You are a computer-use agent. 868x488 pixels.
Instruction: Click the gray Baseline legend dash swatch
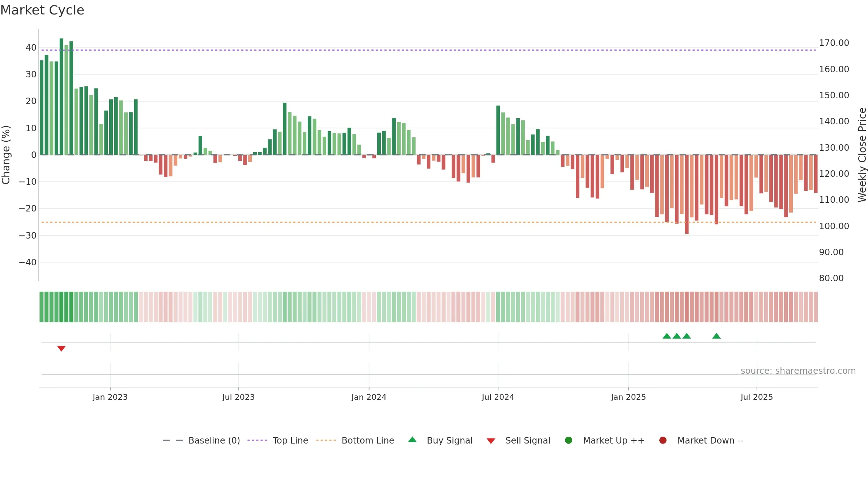click(173, 440)
